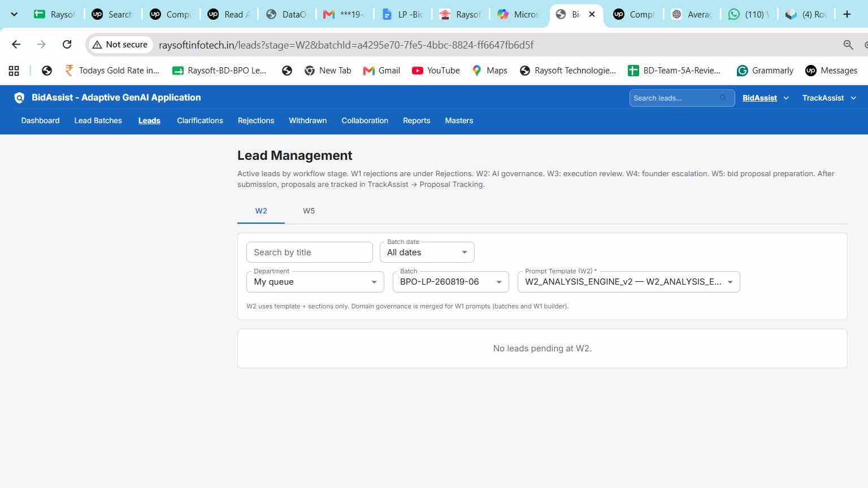Open the Reports navigation link

tap(416, 121)
